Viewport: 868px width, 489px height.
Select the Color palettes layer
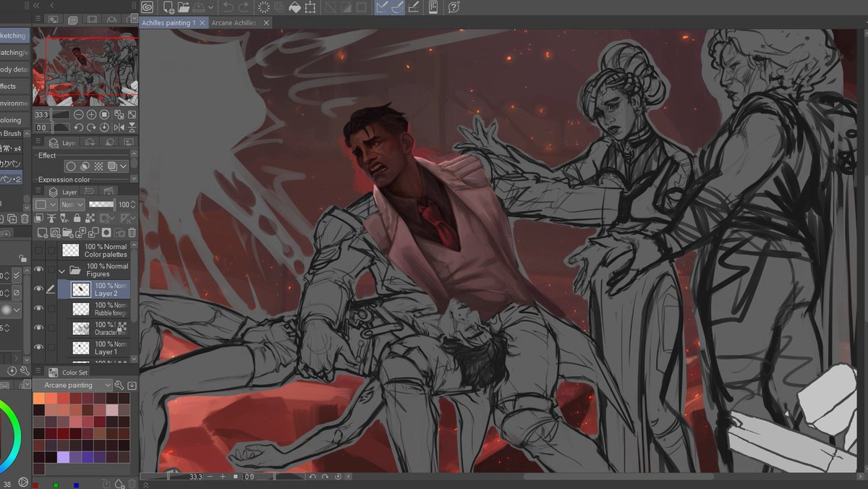coord(94,250)
